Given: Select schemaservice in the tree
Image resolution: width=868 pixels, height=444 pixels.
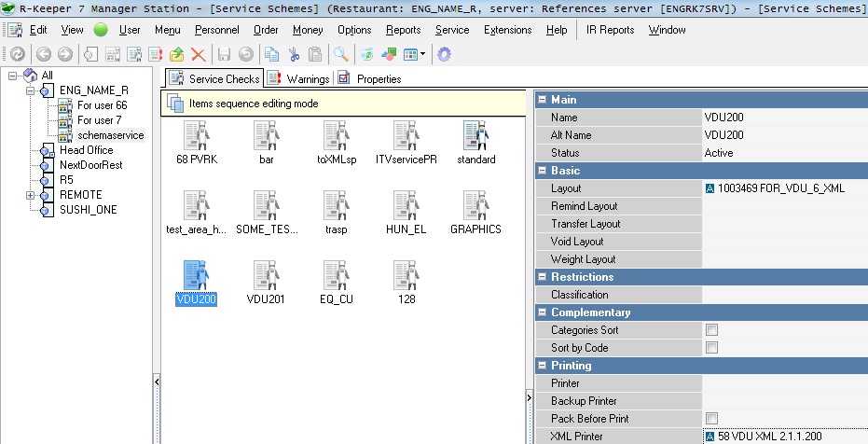Looking at the screenshot, I should coord(111,135).
